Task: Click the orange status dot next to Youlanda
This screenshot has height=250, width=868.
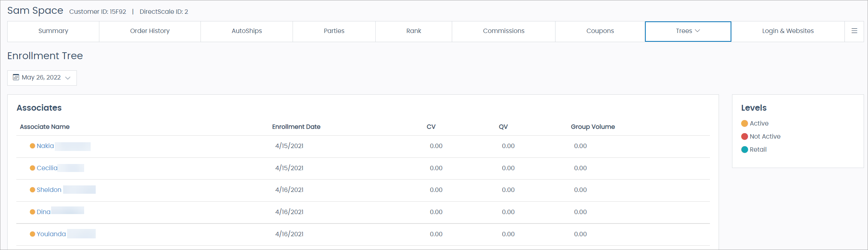Action: [x=32, y=234]
